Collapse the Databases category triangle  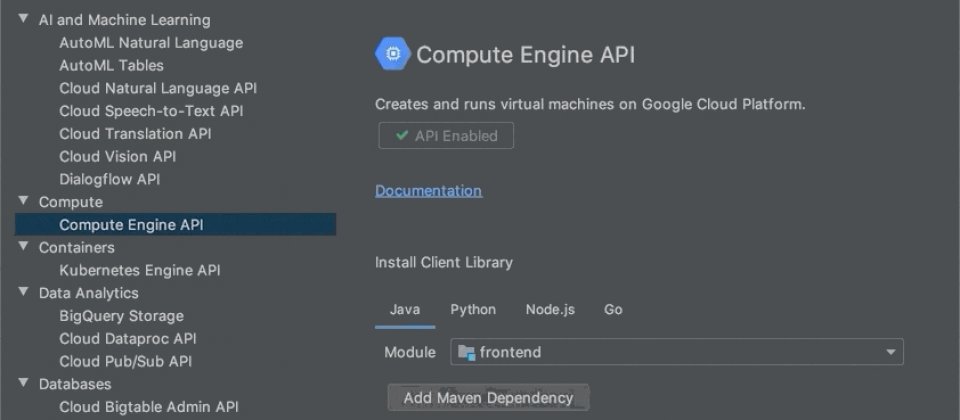(24, 383)
